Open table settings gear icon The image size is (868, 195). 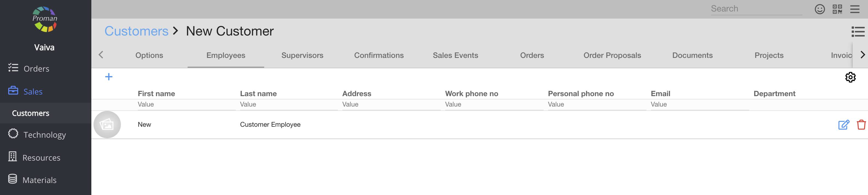pos(850,77)
